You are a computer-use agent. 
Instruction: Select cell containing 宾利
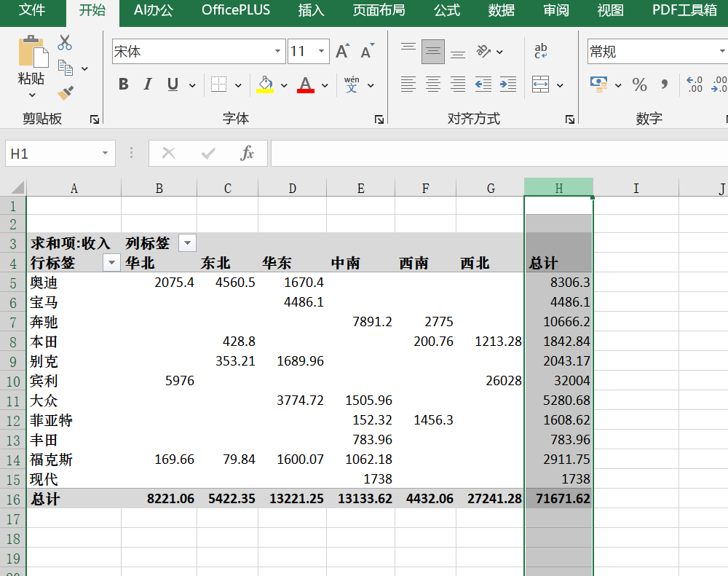[x=74, y=381]
